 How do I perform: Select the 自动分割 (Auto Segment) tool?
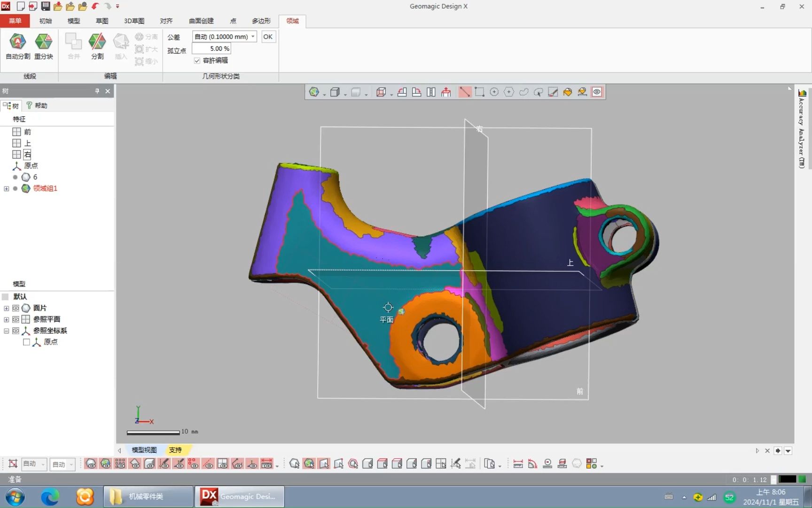(x=17, y=46)
